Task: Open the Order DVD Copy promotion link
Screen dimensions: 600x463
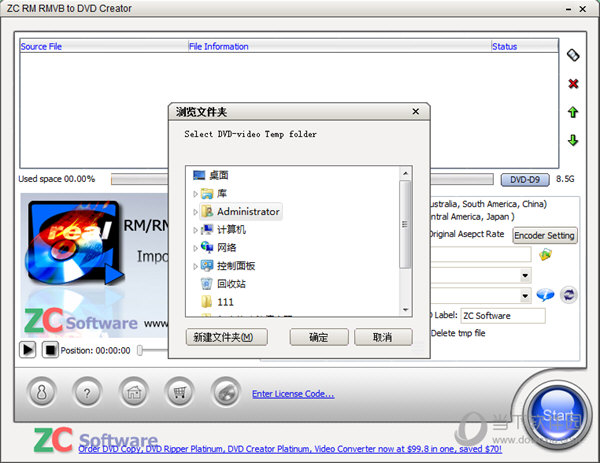Action: (290, 449)
